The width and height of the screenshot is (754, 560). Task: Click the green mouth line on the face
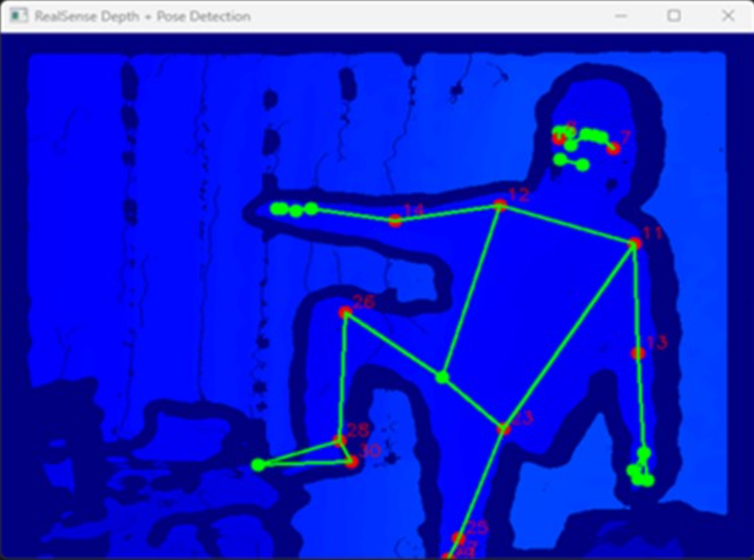571,162
